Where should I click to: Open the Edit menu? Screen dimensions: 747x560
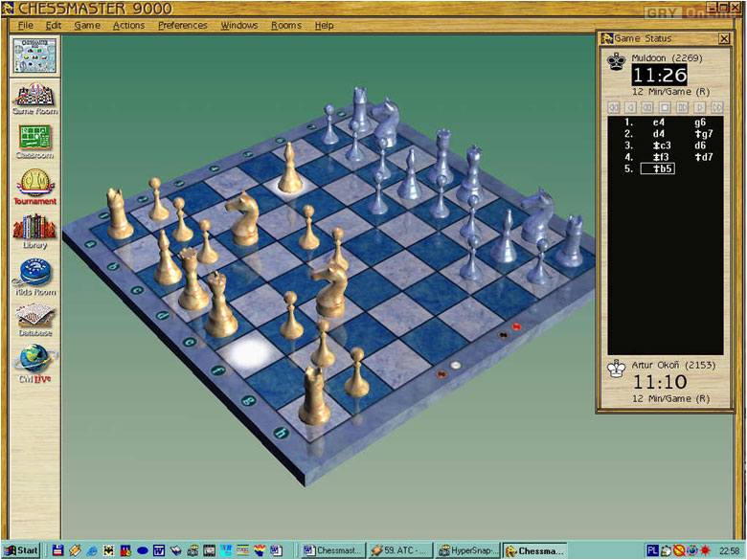point(54,25)
